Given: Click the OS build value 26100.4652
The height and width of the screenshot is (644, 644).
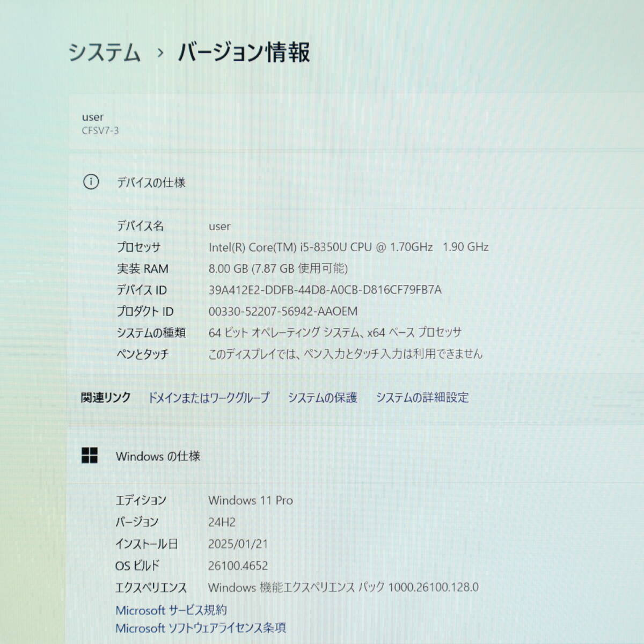Looking at the screenshot, I should click(x=238, y=566).
